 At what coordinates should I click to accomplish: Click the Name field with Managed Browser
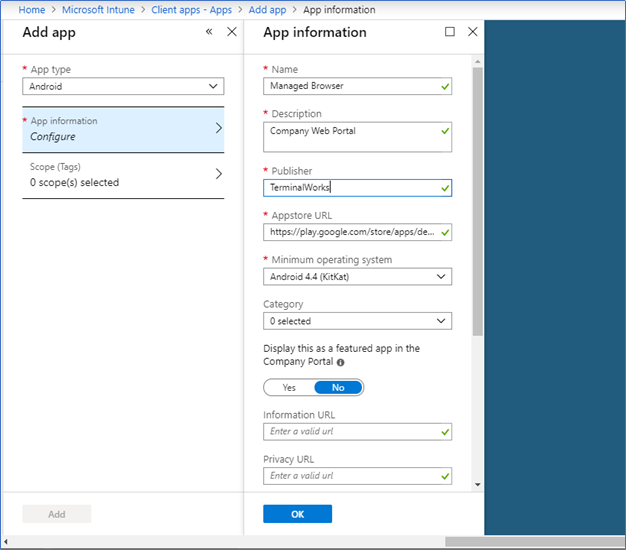tap(357, 86)
